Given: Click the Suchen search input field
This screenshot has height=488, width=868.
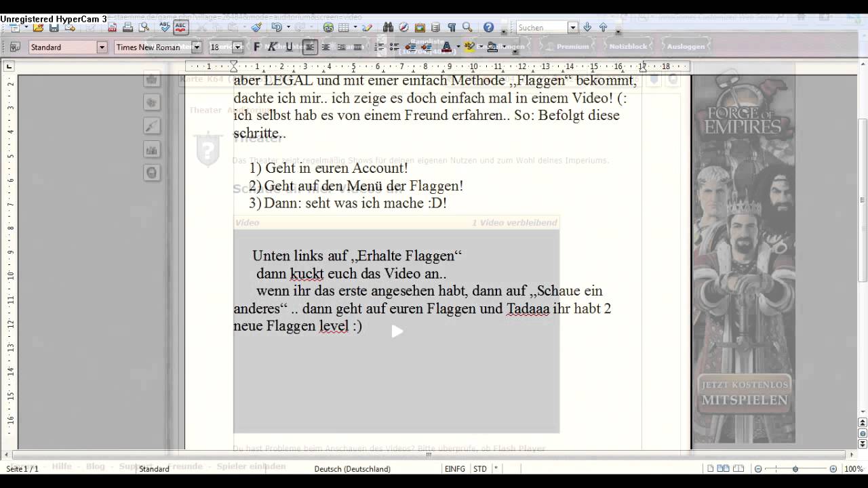Looking at the screenshot, I should coord(542,28).
